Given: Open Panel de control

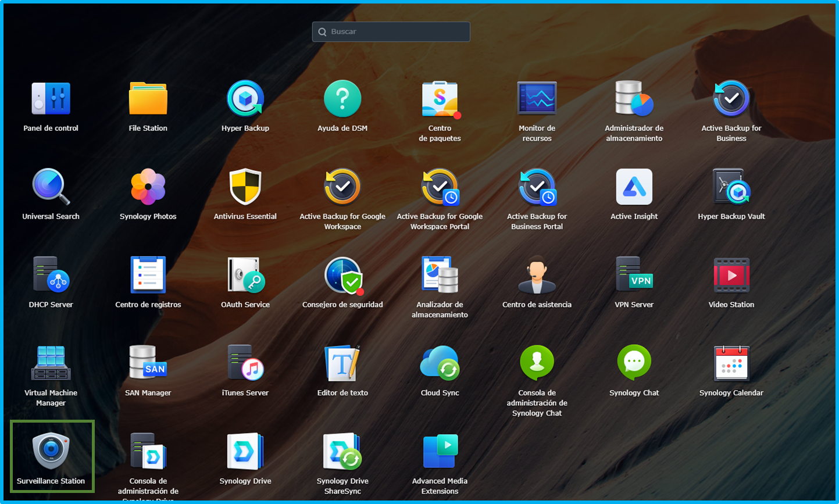Looking at the screenshot, I should (51, 98).
